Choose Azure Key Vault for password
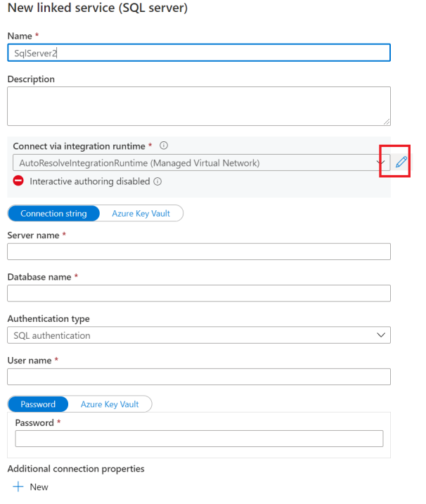The width and height of the screenshot is (426, 504). 110,404
